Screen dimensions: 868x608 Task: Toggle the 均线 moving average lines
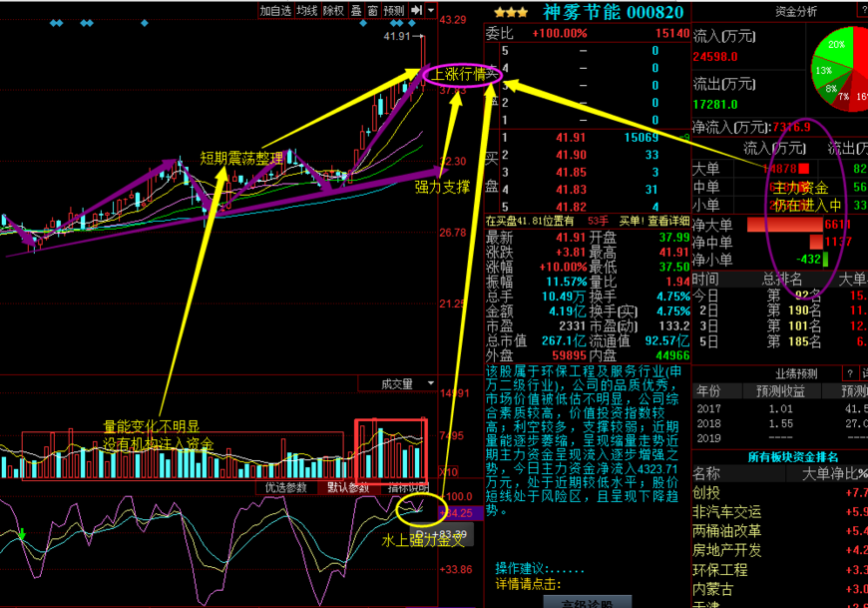click(x=307, y=11)
